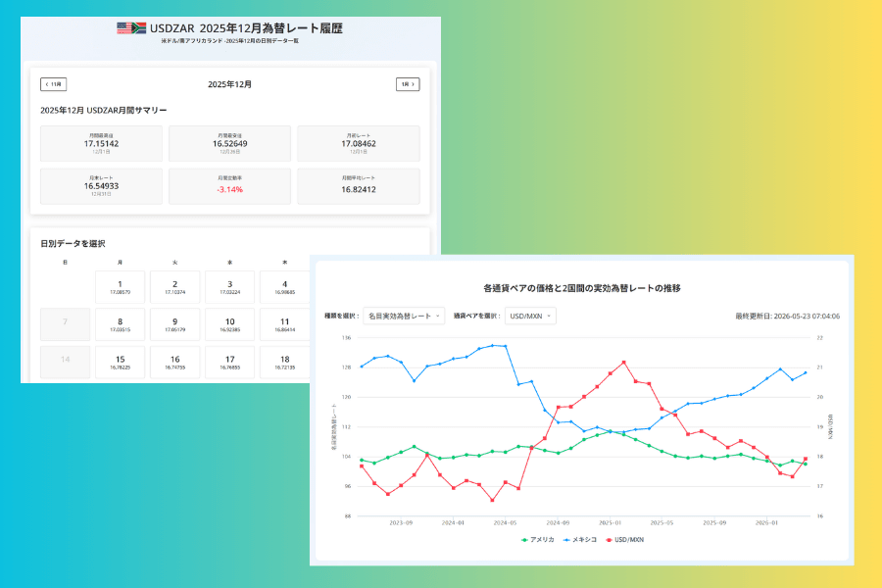The width and height of the screenshot is (882, 588).
Task: Open the USD/MXN currency pair dropdown
Action: tap(530, 317)
